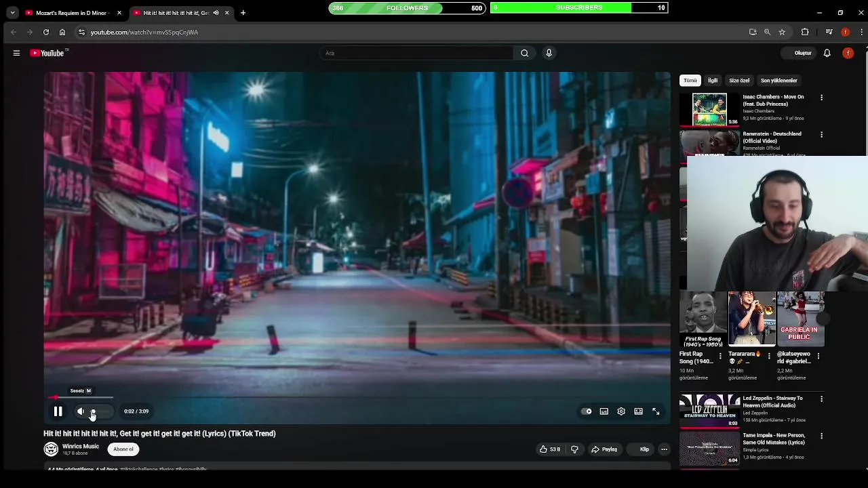Toggle subtitles with the captions icon
Image resolution: width=868 pixels, height=488 pixels.
tap(604, 411)
